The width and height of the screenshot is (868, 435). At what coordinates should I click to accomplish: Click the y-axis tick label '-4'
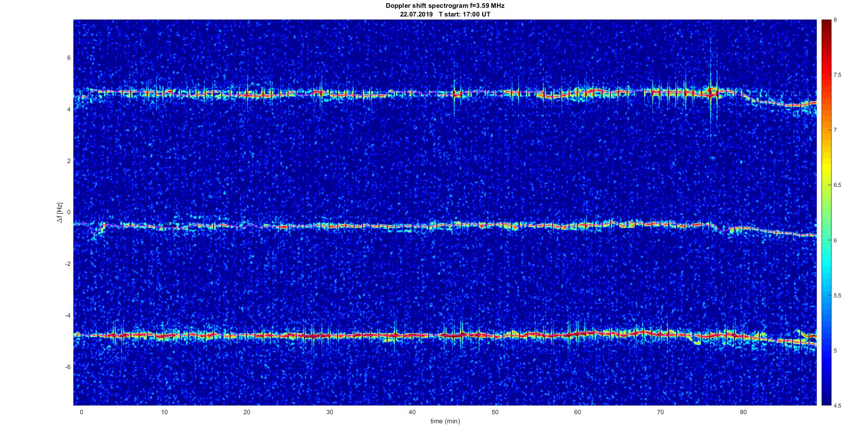coord(67,315)
